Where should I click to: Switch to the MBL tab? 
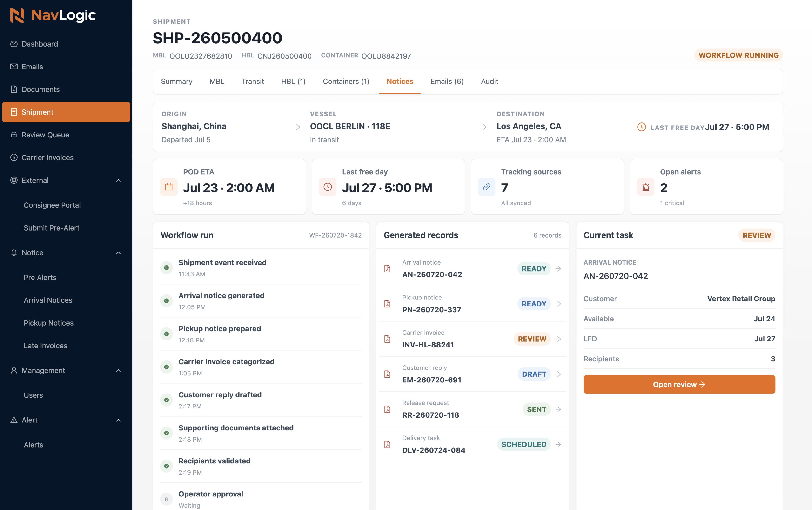217,81
